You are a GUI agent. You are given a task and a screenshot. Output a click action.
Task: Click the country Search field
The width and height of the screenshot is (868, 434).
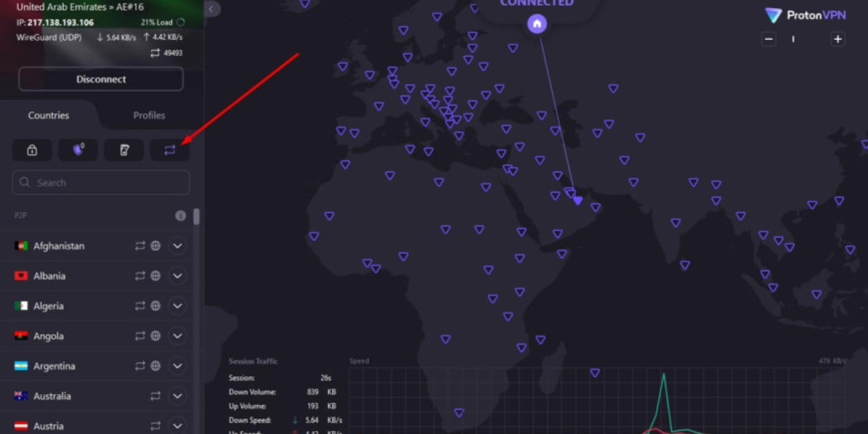pyautogui.click(x=101, y=183)
